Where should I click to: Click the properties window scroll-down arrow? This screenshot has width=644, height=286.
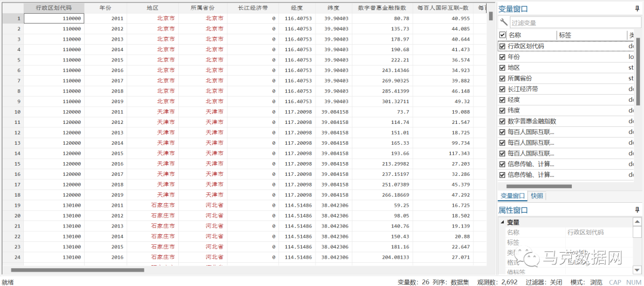637,269
